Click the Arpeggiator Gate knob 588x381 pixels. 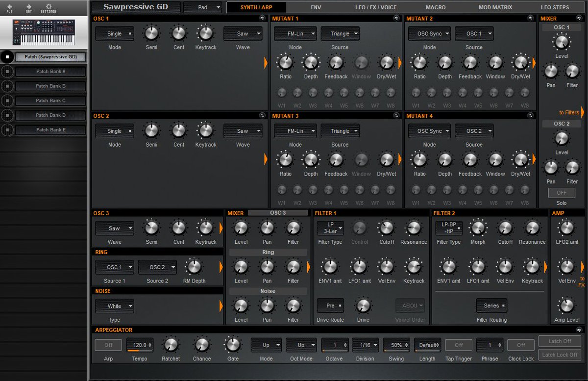pos(233,344)
